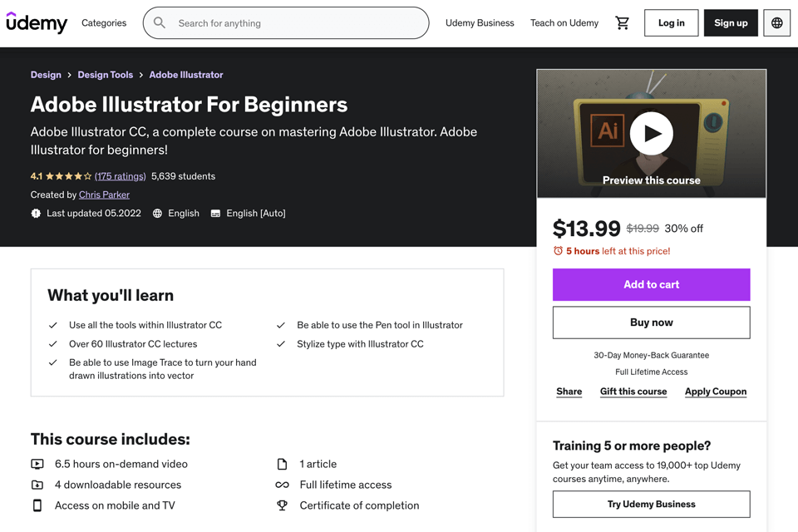Click '5,639 students' text

click(x=183, y=176)
